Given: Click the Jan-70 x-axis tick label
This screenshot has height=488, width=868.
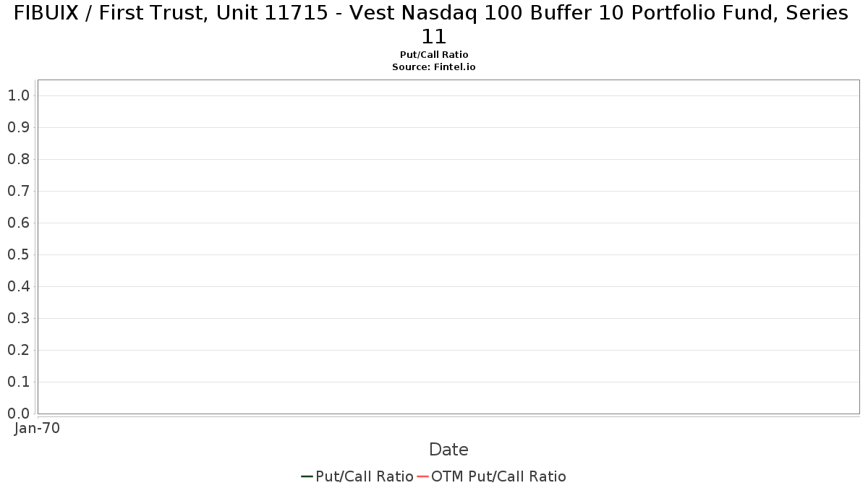Looking at the screenshot, I should (x=37, y=428).
